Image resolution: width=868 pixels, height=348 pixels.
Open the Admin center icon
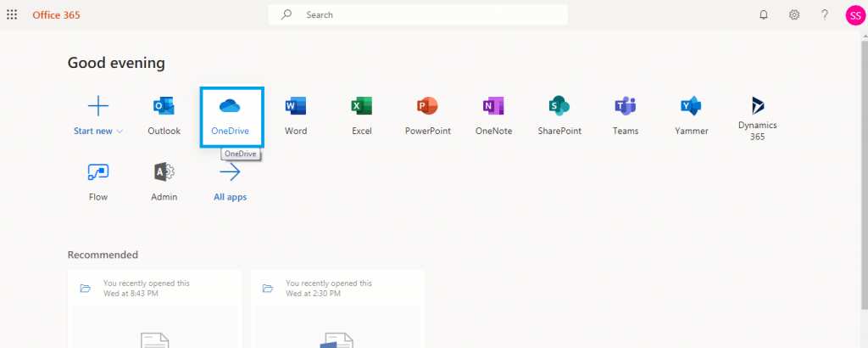click(x=164, y=171)
